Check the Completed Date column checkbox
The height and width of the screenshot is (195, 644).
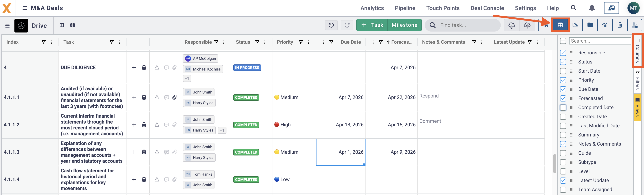[563, 108]
